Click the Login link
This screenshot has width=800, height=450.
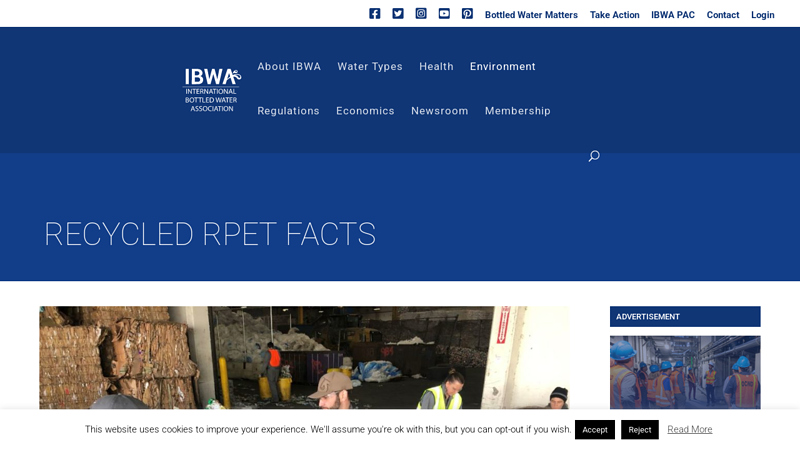763,15
